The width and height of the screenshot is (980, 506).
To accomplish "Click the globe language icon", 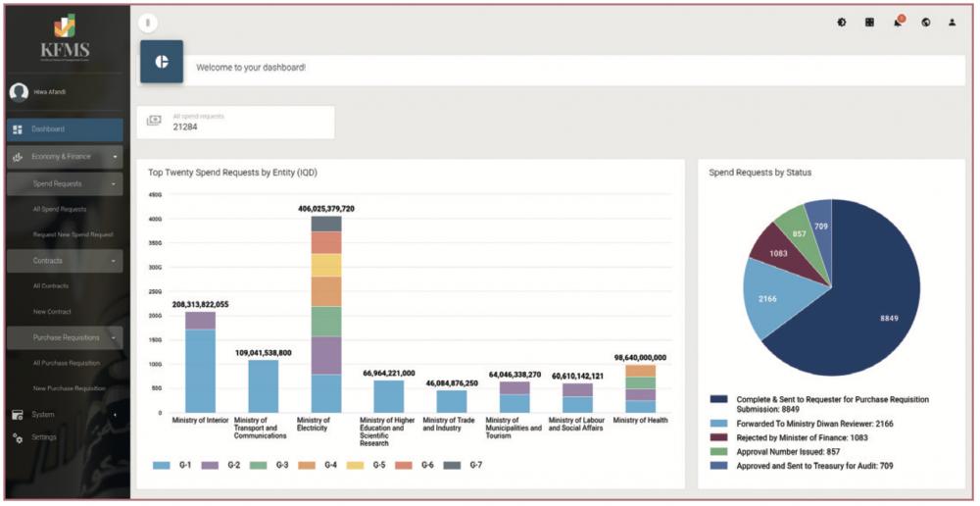I will (925, 23).
